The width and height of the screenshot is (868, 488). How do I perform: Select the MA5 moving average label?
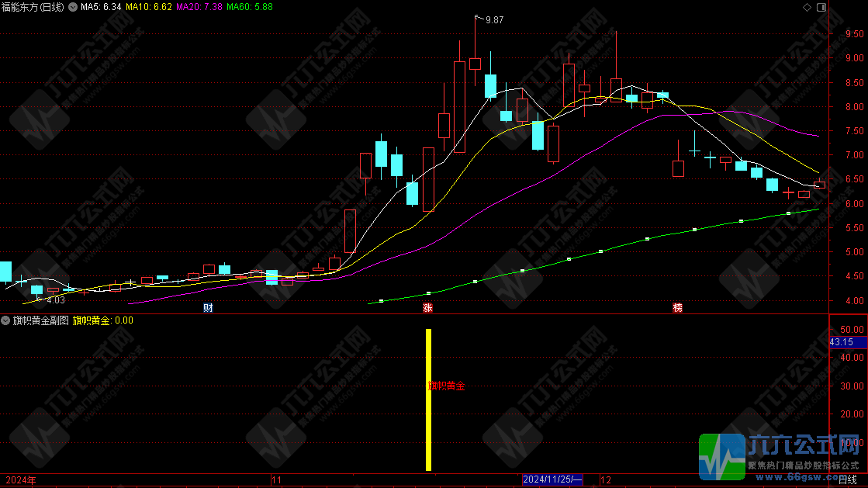click(101, 7)
